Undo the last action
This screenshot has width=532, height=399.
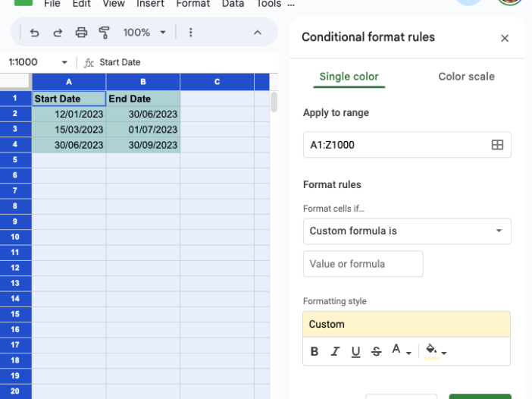tap(34, 33)
